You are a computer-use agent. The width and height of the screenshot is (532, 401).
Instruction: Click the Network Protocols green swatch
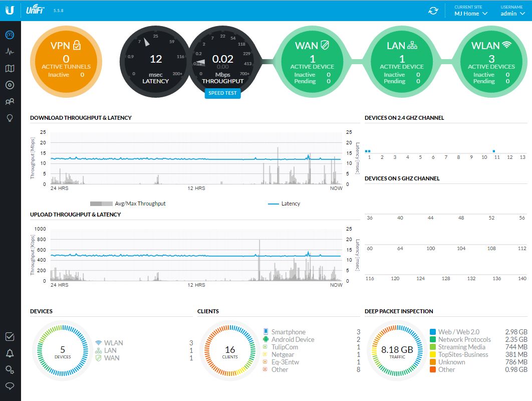(433, 339)
